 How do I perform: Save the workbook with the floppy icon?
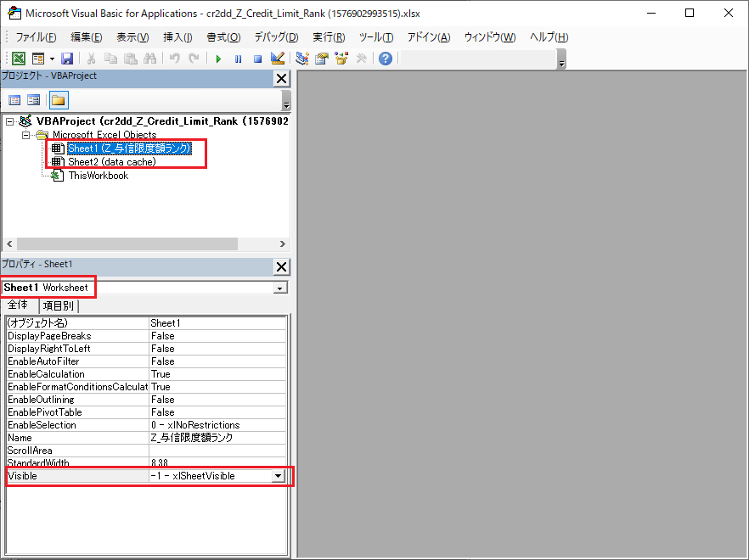click(x=67, y=59)
